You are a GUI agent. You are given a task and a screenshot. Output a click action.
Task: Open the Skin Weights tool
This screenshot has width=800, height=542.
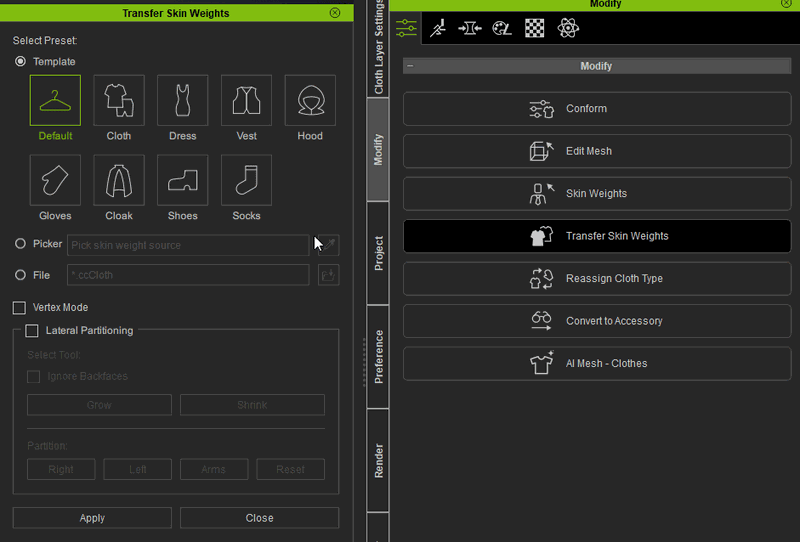pyautogui.click(x=597, y=193)
